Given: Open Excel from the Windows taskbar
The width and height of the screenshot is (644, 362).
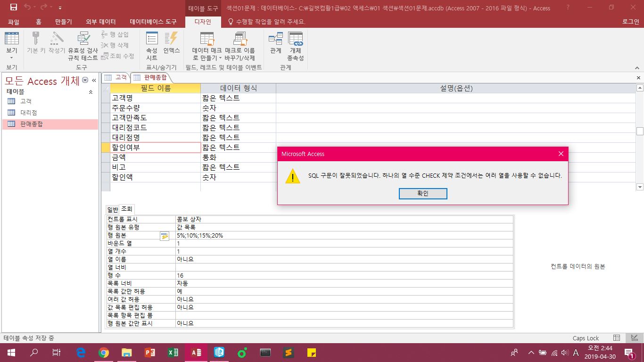Looking at the screenshot, I should [173, 352].
